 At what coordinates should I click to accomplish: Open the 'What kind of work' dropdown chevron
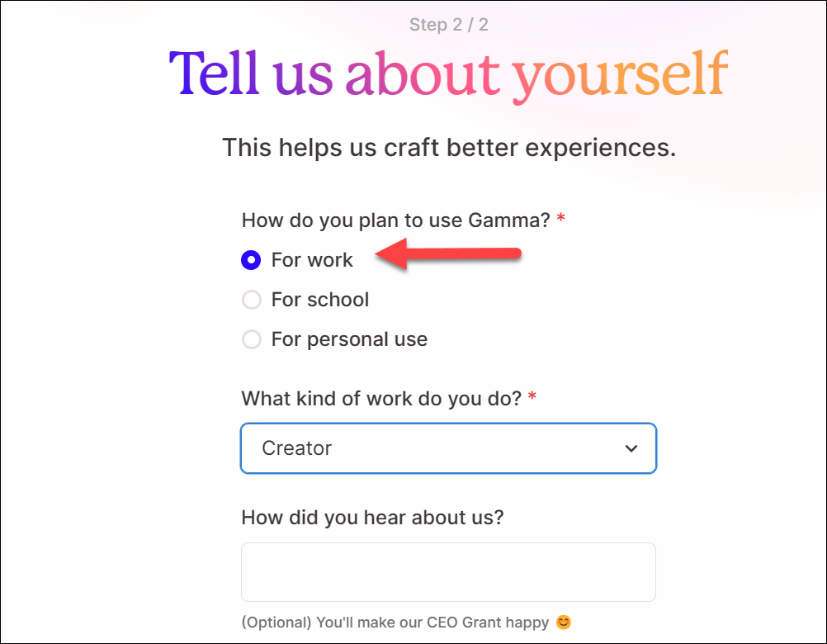tap(631, 448)
